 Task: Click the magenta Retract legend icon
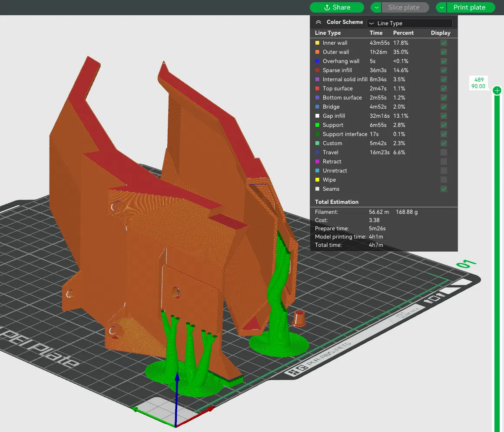pos(317,162)
